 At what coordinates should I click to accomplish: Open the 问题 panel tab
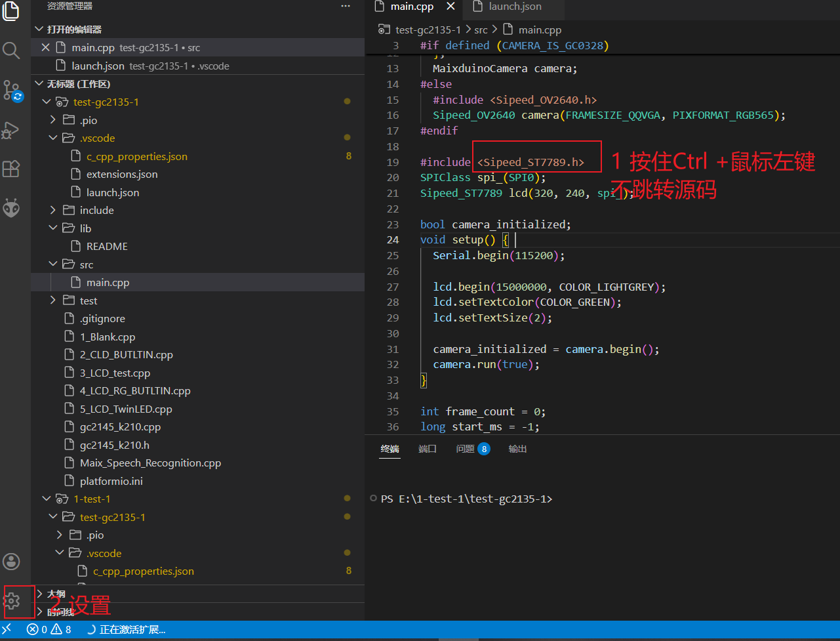tap(473, 449)
